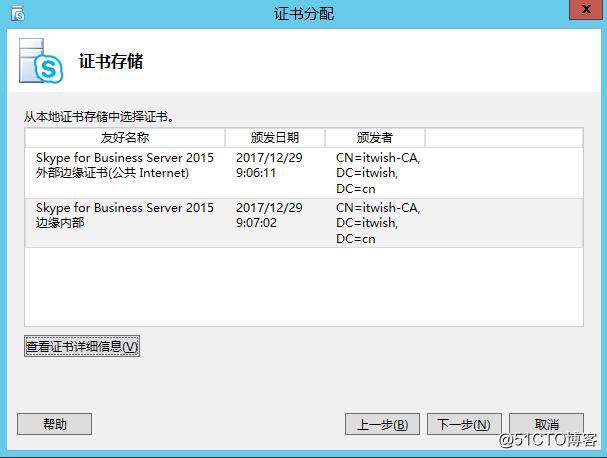This screenshot has width=607, height=458.
Task: Select the 边缘内部 certificate row
Action: 304,223
